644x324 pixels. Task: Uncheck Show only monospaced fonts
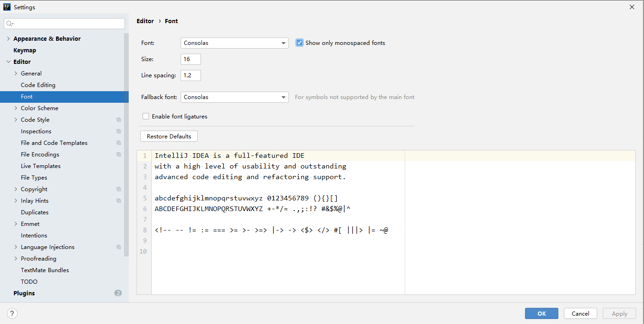(x=300, y=43)
